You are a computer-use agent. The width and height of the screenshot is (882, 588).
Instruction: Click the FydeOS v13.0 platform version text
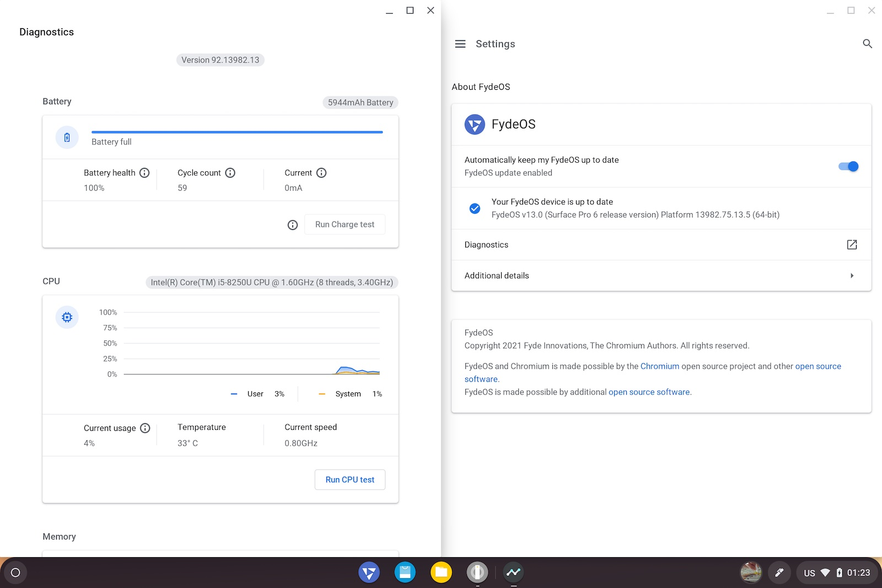(636, 215)
